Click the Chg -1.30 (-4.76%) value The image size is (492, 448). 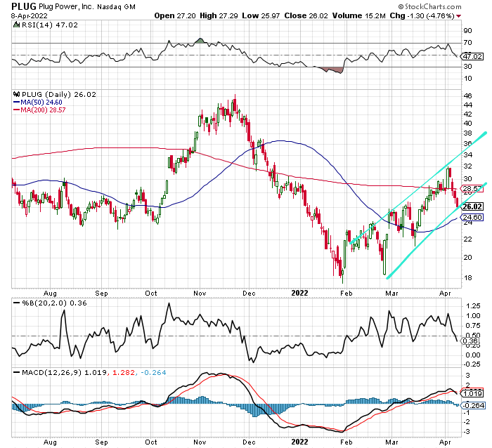[422, 15]
